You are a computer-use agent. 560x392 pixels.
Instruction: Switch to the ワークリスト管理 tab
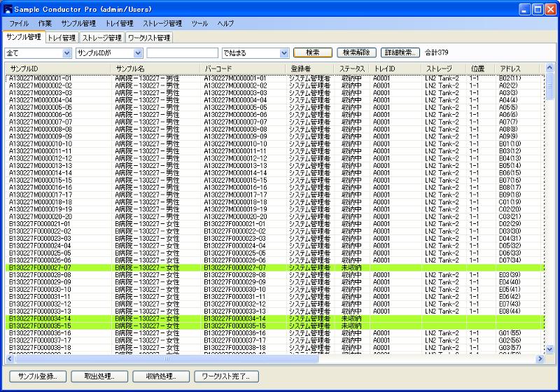click(x=148, y=37)
